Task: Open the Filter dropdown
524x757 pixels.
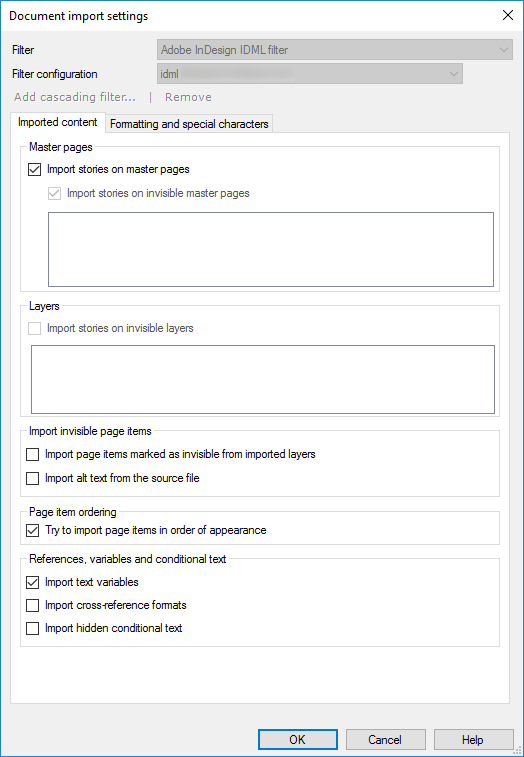Action: 335,50
